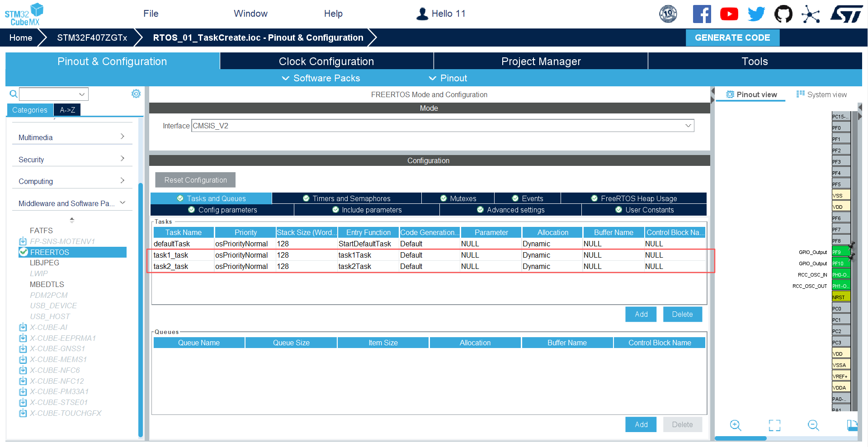Open the File menu

pyautogui.click(x=151, y=14)
